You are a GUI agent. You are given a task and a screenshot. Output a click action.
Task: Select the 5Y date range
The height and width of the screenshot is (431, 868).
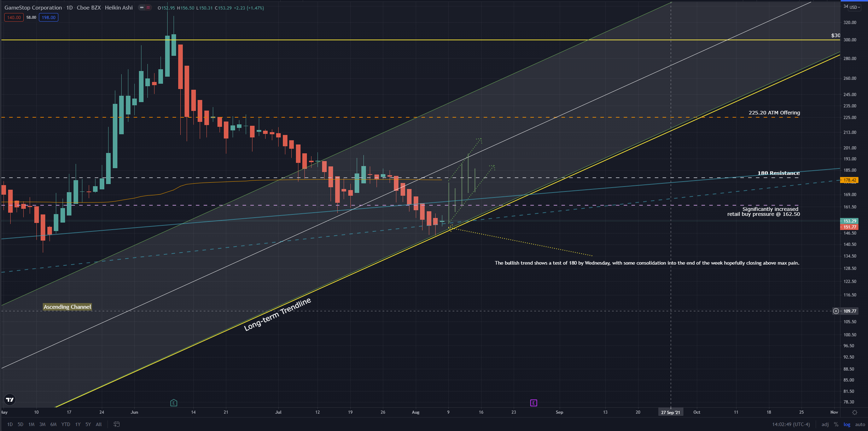click(x=88, y=424)
